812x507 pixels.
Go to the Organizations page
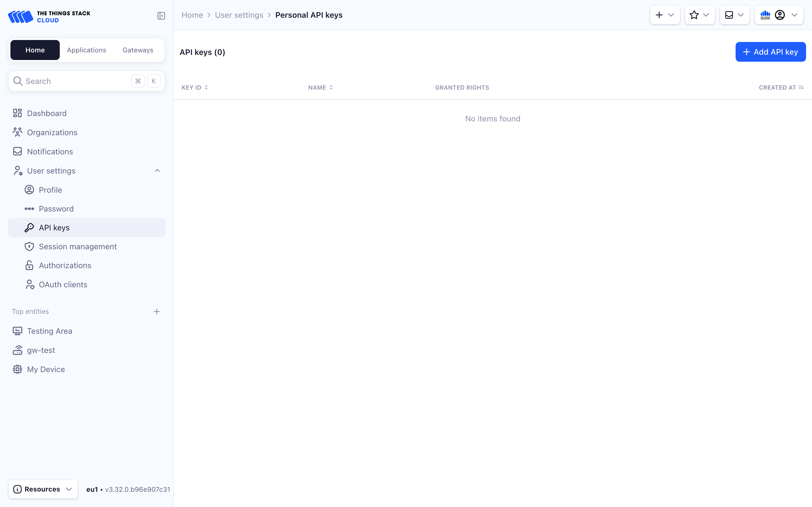pyautogui.click(x=52, y=132)
